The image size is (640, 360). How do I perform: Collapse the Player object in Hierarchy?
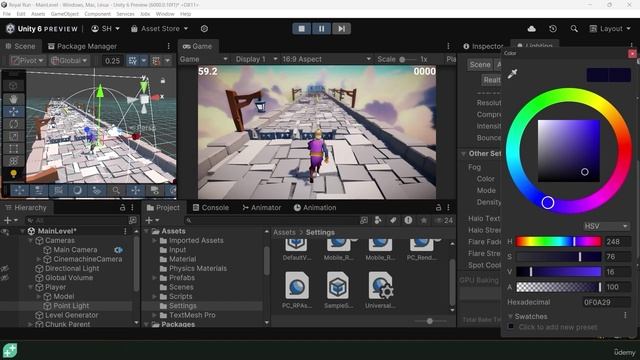click(x=31, y=287)
